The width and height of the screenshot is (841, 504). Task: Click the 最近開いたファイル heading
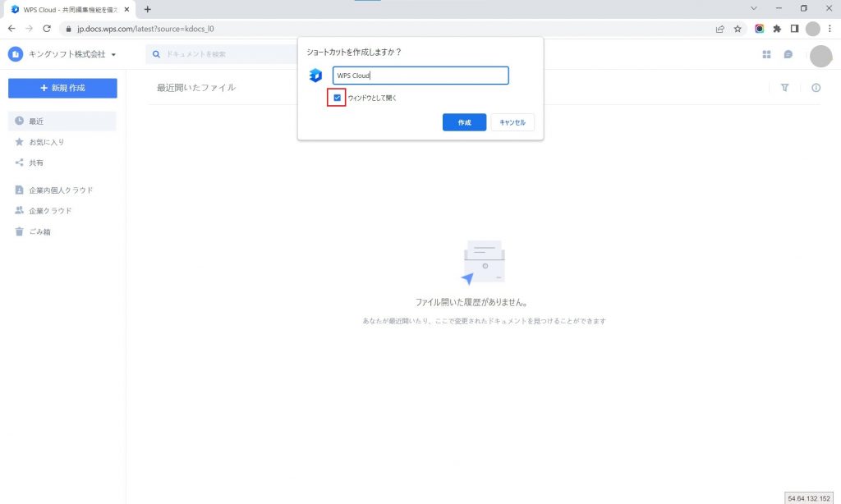click(x=196, y=87)
